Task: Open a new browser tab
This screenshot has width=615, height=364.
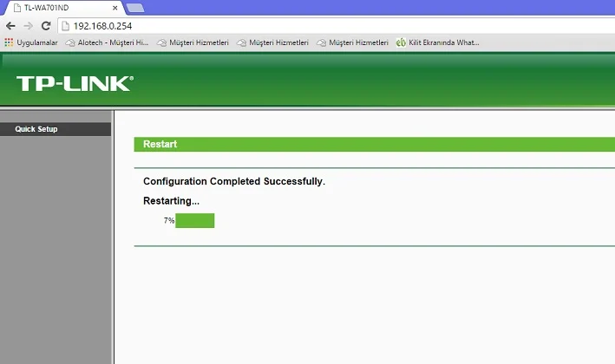Action: pyautogui.click(x=135, y=8)
